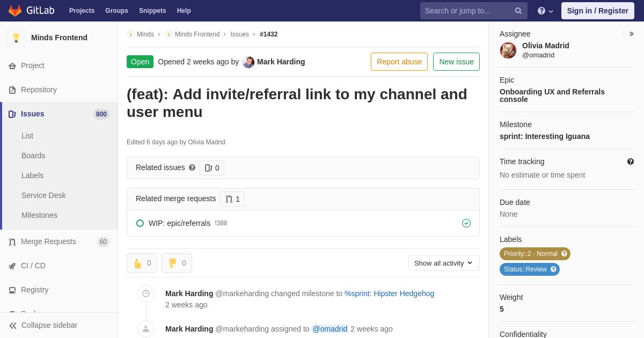Viewport: 644px width, 338px height.
Task: Open the GitLab logo home link
Action: [x=31, y=11]
